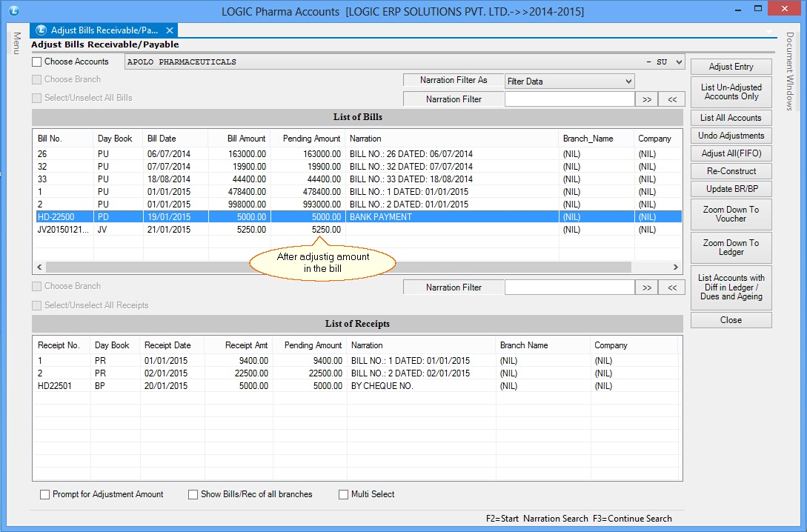Click the >> button beside bills narration filter
The height and width of the screenshot is (532, 807).
click(647, 99)
